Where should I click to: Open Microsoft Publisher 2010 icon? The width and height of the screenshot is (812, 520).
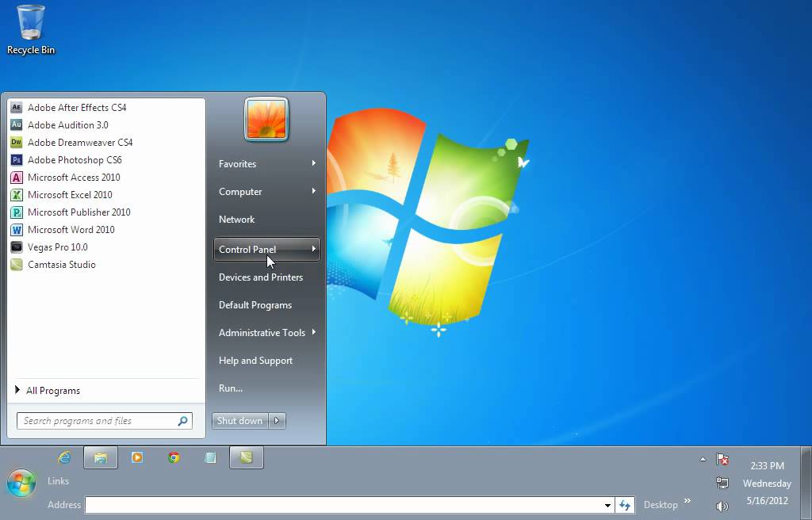[17, 212]
